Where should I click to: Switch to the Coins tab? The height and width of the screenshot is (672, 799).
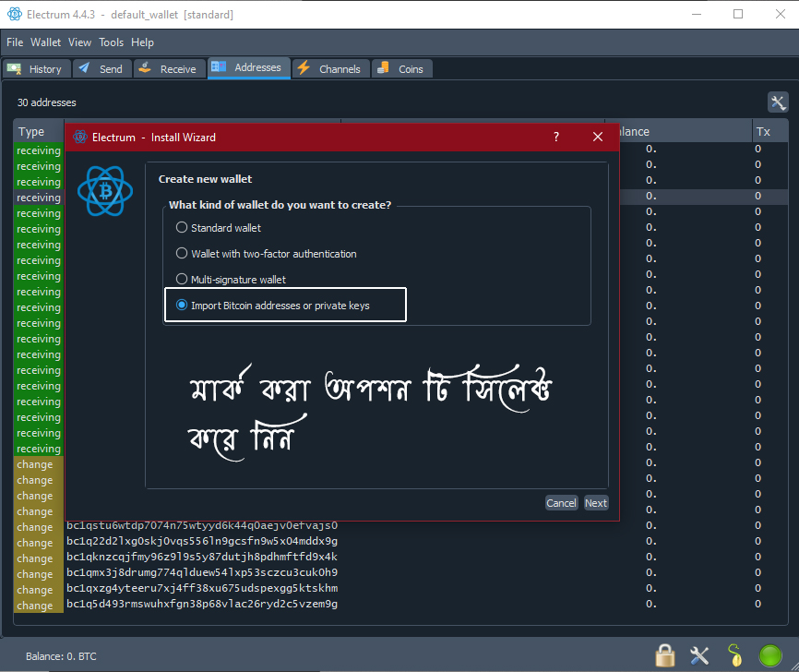coord(402,69)
